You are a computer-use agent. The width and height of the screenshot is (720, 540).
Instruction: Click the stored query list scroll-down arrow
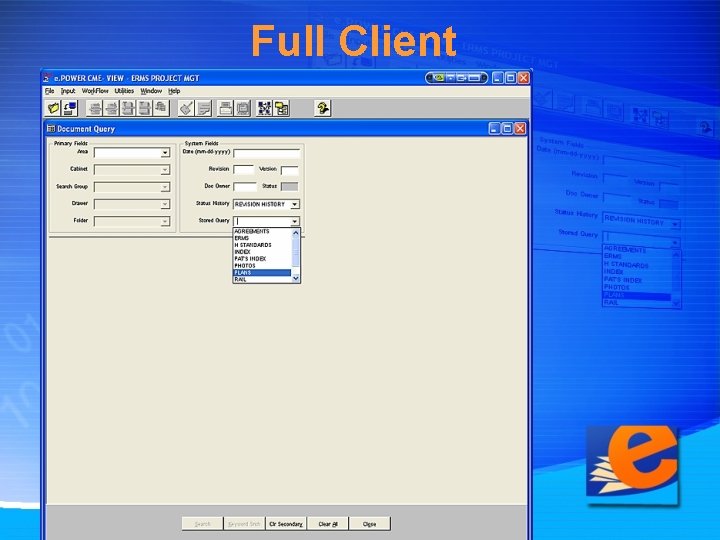(x=296, y=278)
